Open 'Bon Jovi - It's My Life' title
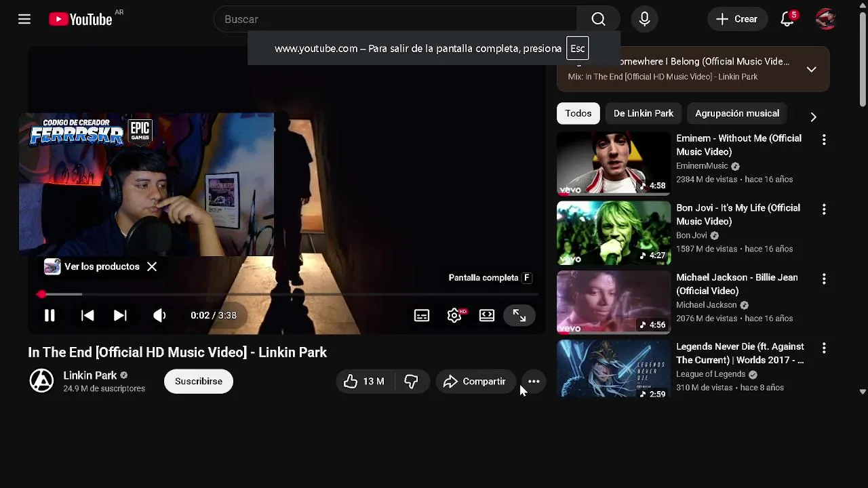Viewport: 868px width, 488px height. (738, 215)
